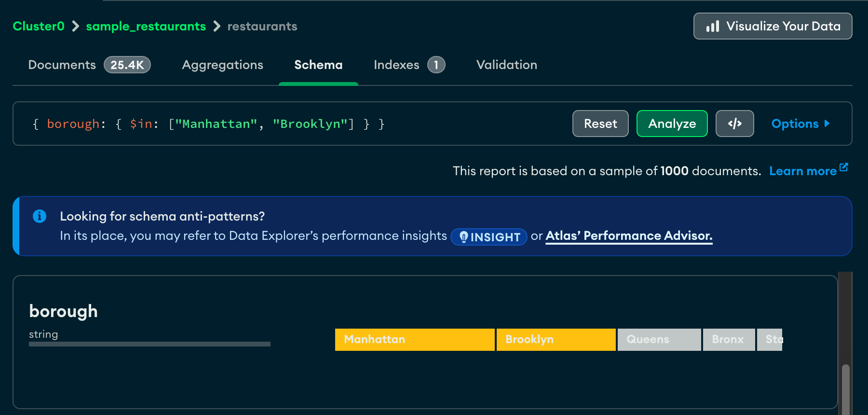Click the 25.4K documents count badge
The height and width of the screenshot is (415, 868).
click(x=127, y=65)
